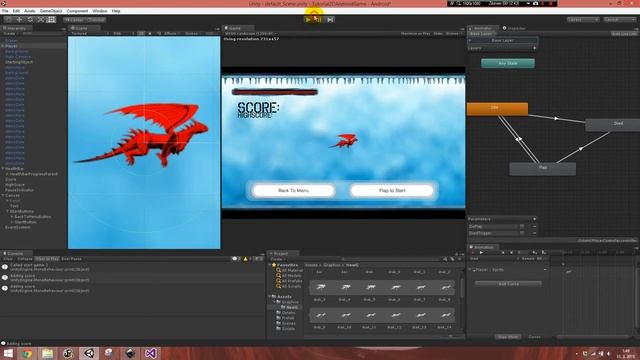This screenshot has width=640, height=360.
Task: Open the Layout dropdown in top toolbar
Action: tap(620, 20)
